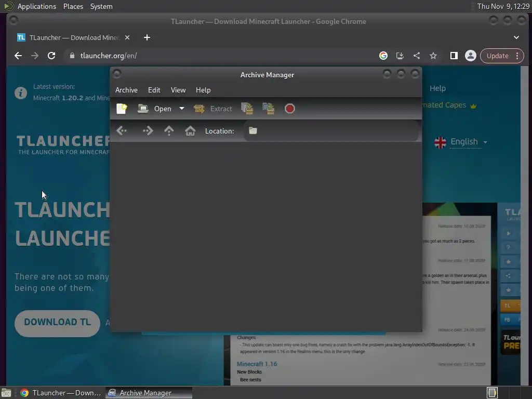
Task: Click the show desktop icon in taskbar
Action: (6, 393)
